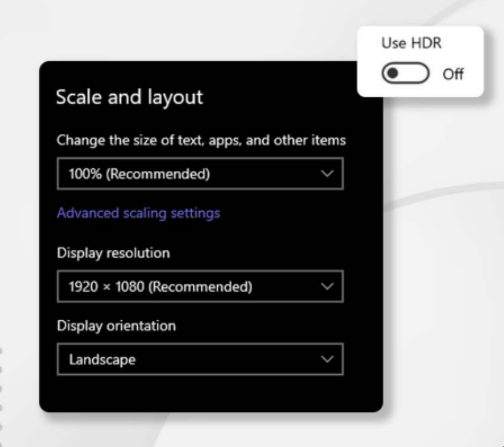Toggle the Use HDR switch
504x447 pixels.
coord(405,74)
